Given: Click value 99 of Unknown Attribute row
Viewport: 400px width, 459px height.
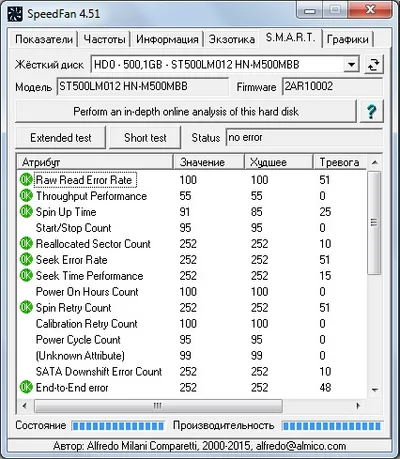Looking at the screenshot, I should (x=185, y=356).
